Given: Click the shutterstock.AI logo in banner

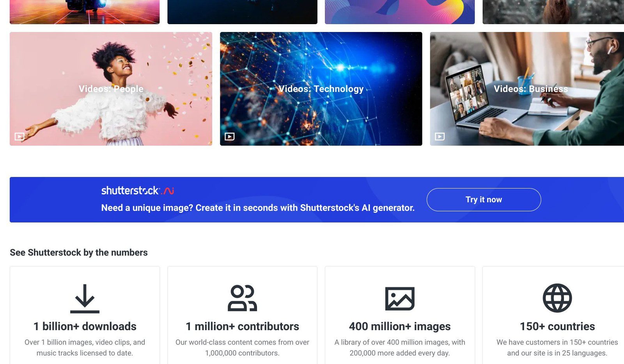Looking at the screenshot, I should 138,191.
